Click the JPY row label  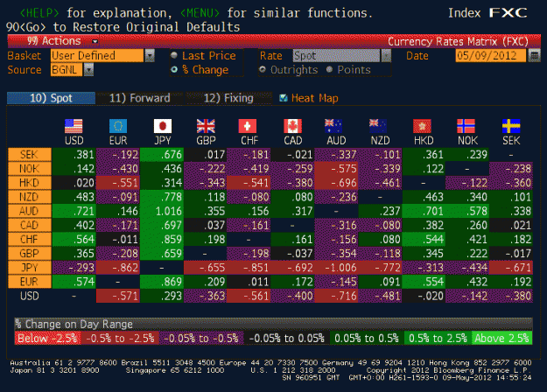click(29, 268)
